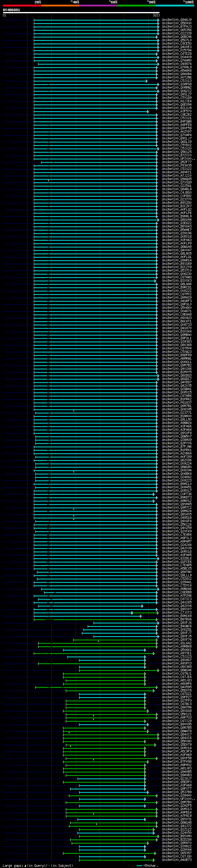Image resolution: width=197 pixels, height=868 pixels.
Task: Click the 322 query end position marker
Action: [155, 15]
